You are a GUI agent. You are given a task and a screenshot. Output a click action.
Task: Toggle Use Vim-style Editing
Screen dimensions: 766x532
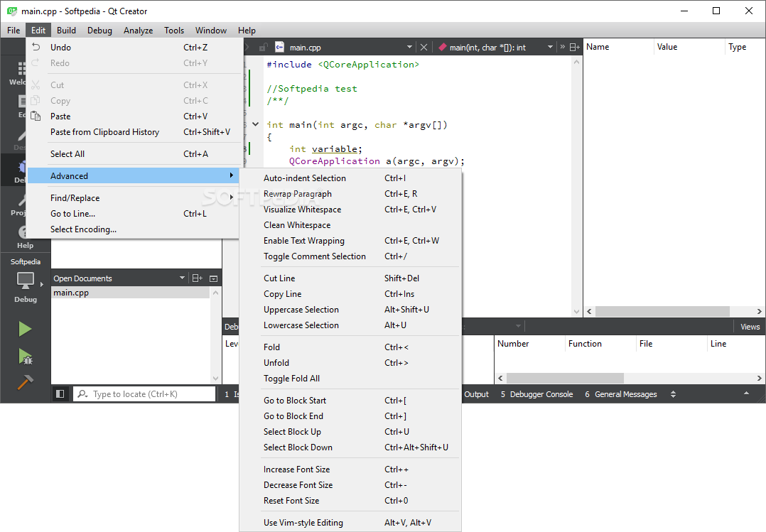[350, 523]
